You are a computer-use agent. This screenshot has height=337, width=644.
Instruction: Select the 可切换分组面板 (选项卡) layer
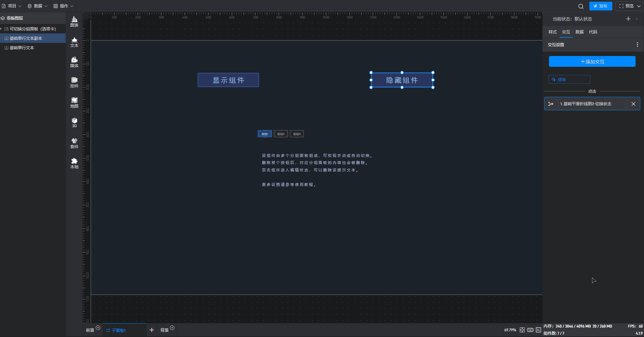click(33, 29)
